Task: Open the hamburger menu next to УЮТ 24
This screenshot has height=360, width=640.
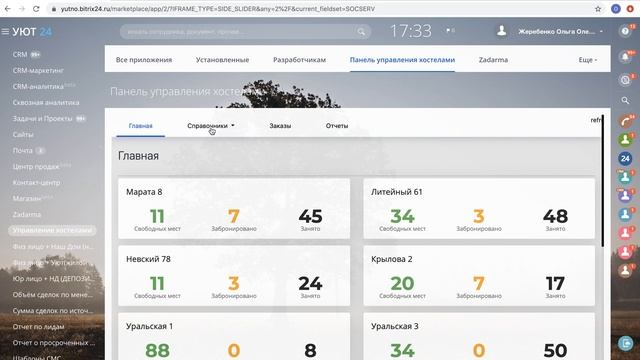Action: (5, 31)
